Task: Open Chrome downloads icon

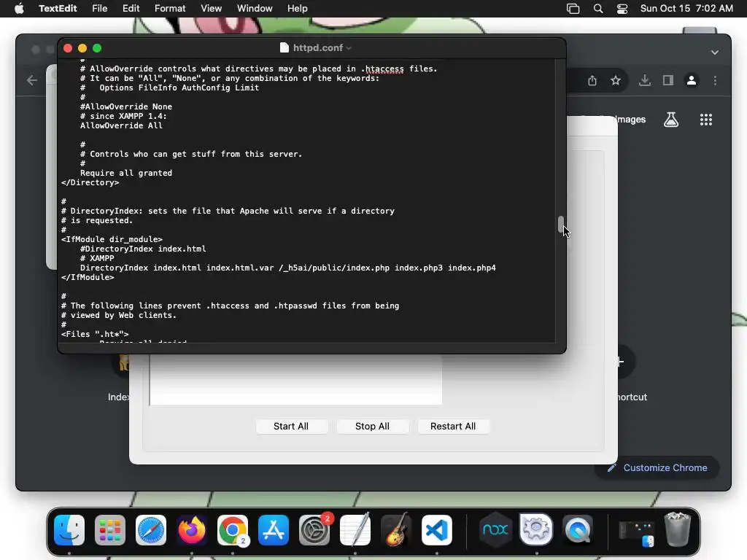Action: [x=645, y=80]
